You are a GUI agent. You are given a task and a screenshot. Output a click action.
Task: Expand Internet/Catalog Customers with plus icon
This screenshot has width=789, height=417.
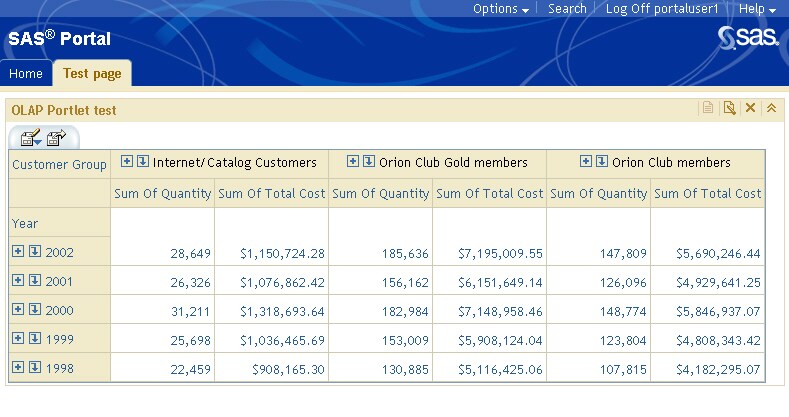[127, 161]
